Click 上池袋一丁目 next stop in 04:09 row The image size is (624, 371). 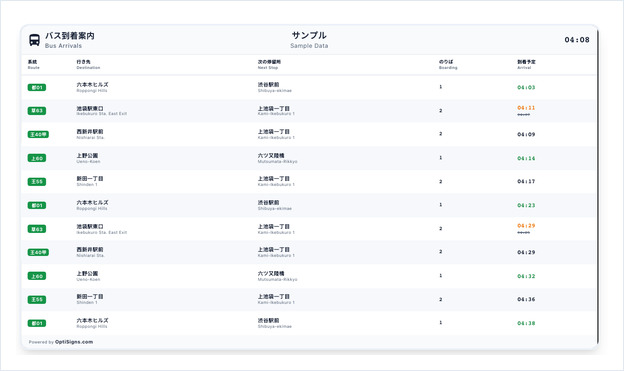(x=274, y=132)
